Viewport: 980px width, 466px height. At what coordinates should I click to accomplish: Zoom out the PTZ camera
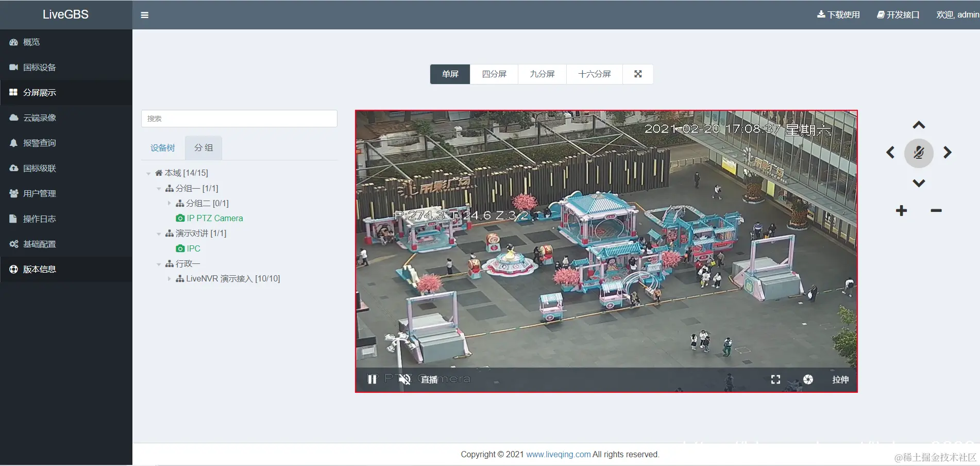[936, 211]
